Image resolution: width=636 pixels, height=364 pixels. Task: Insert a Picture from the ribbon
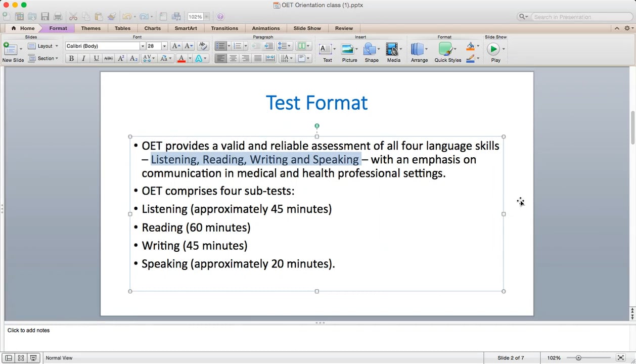tap(349, 53)
